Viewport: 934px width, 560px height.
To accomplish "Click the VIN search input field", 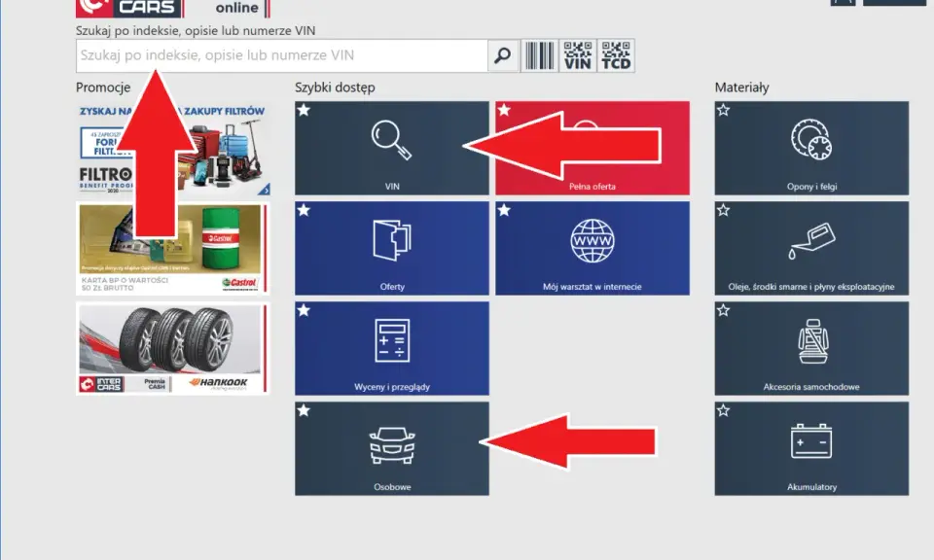I will click(282, 55).
